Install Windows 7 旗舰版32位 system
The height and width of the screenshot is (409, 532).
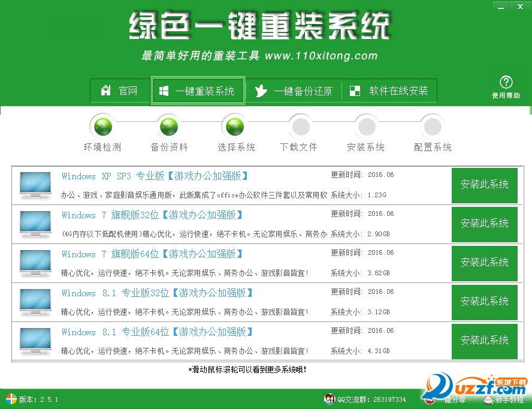click(485, 224)
